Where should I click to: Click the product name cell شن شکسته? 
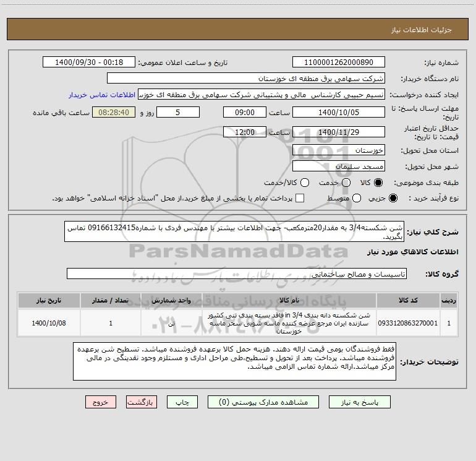click(289, 323)
